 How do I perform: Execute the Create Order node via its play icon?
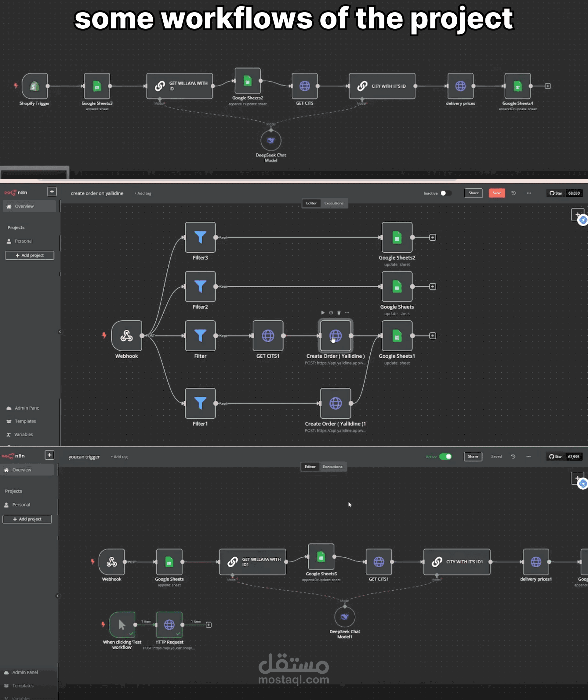click(x=323, y=312)
